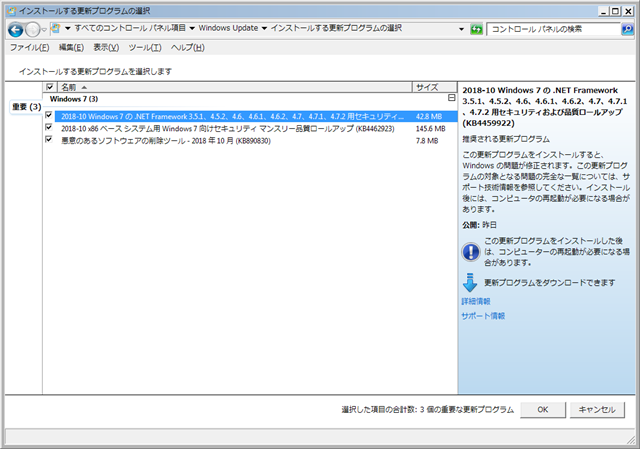Image resolution: width=640 pixels, height=449 pixels.
Task: Click the 42.8 MB size value
Action: pos(429,116)
